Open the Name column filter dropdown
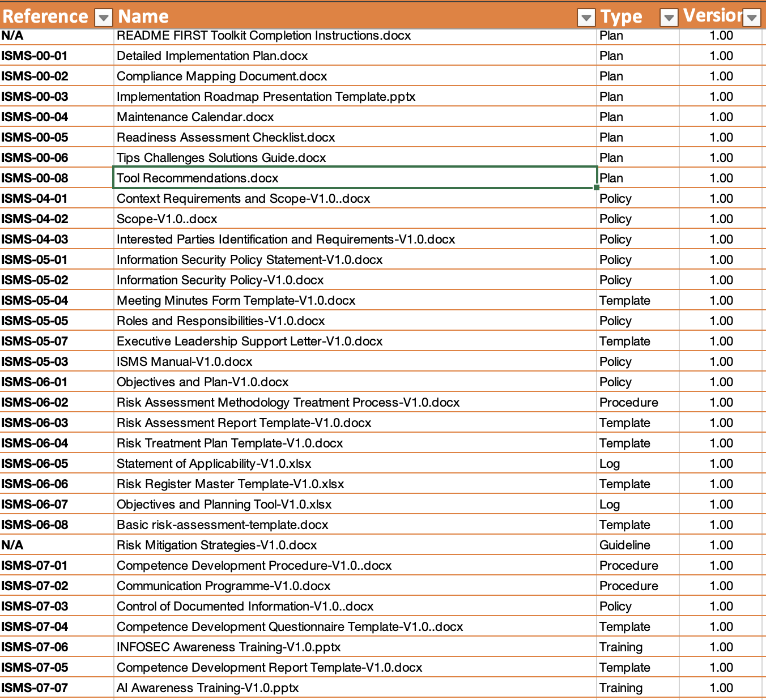 [586, 18]
